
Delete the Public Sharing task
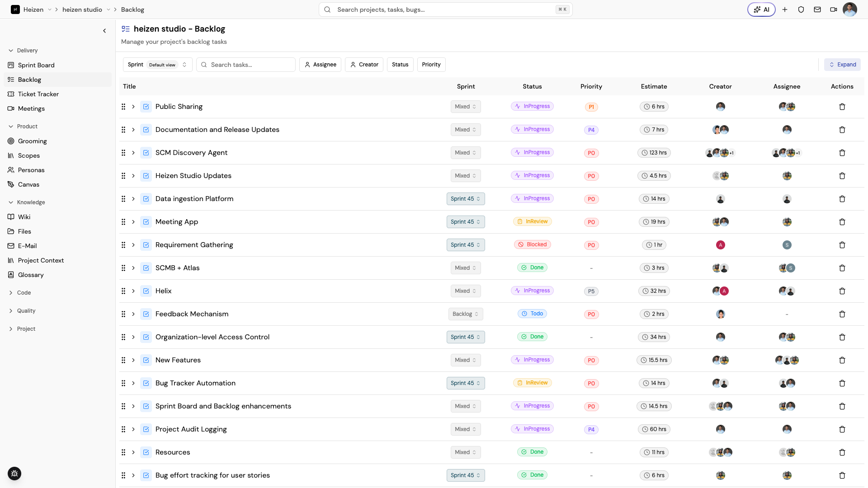[x=842, y=107]
